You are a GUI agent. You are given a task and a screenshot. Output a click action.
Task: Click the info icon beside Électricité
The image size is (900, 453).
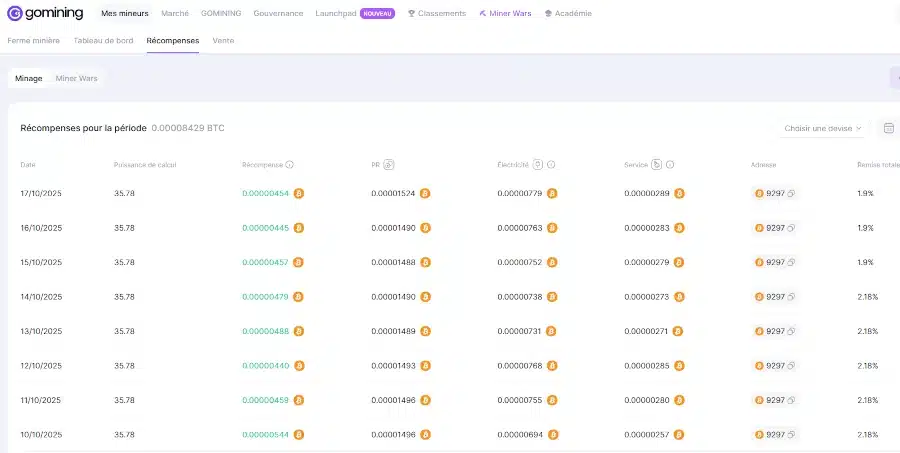[x=551, y=165]
